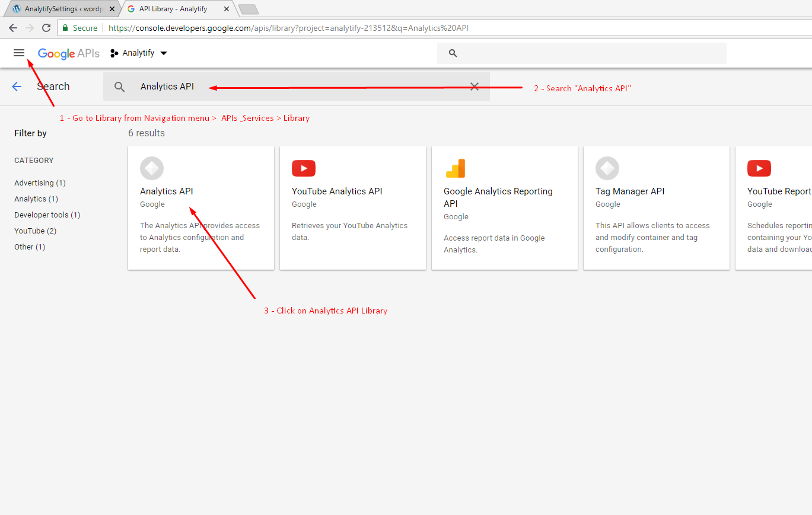Reload the page with the refresh icon

coord(46,28)
